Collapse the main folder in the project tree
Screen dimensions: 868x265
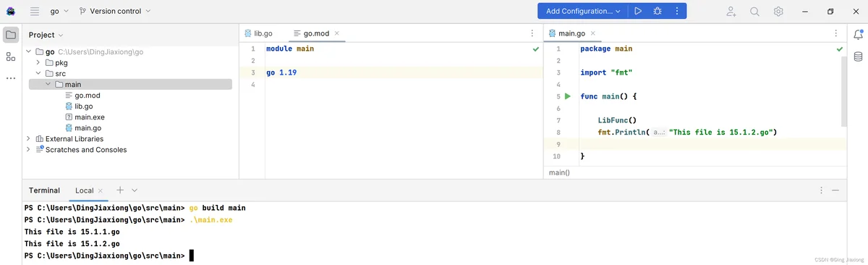pyautogui.click(x=48, y=85)
